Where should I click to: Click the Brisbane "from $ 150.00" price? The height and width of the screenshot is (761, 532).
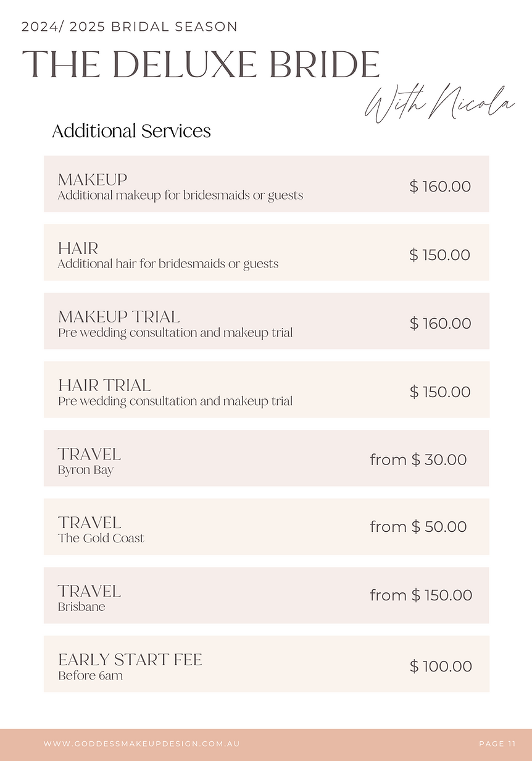(x=421, y=595)
